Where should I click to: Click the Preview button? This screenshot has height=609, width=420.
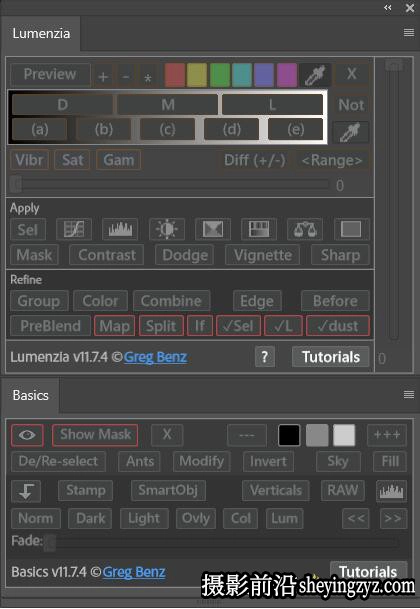tap(50, 75)
